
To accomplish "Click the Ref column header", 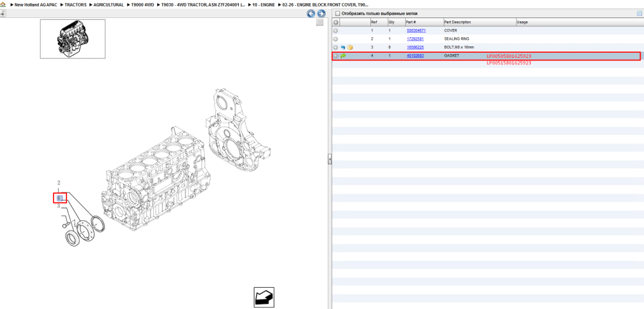I will pos(378,22).
